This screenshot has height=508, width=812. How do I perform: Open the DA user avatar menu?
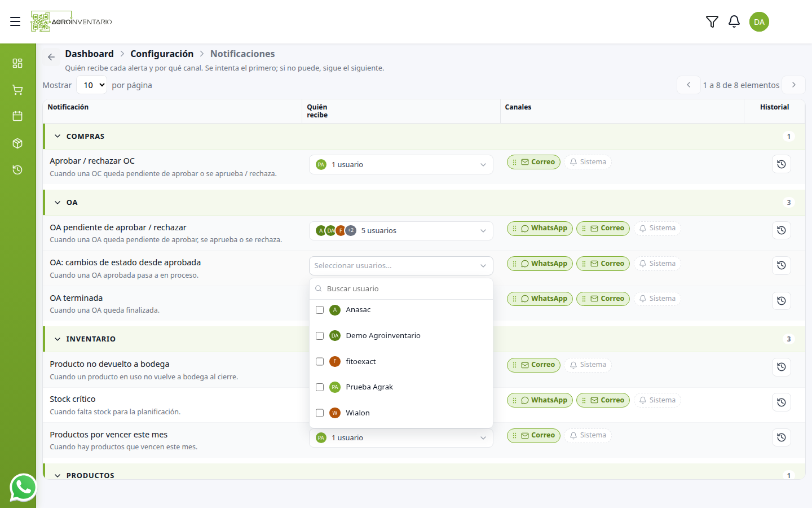[759, 22]
